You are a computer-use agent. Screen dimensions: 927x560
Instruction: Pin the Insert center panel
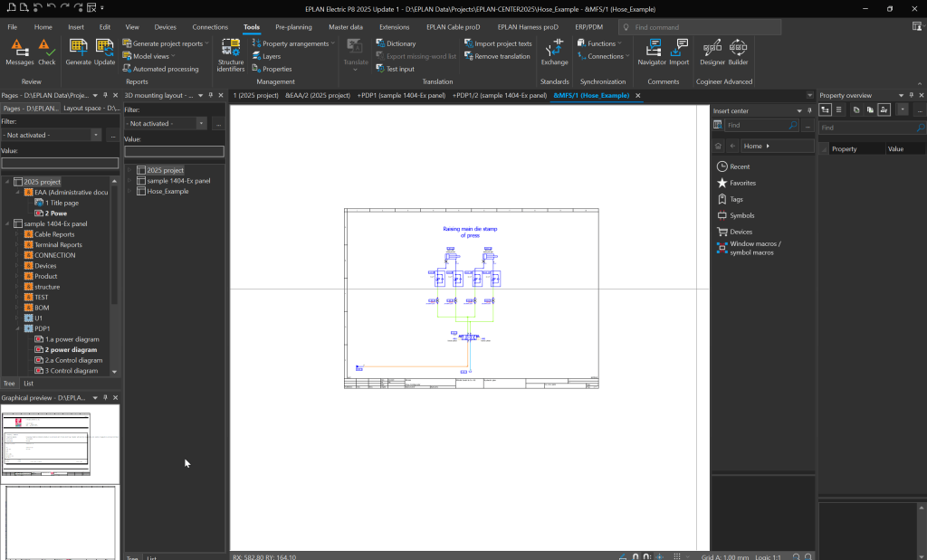pyautogui.click(x=810, y=110)
